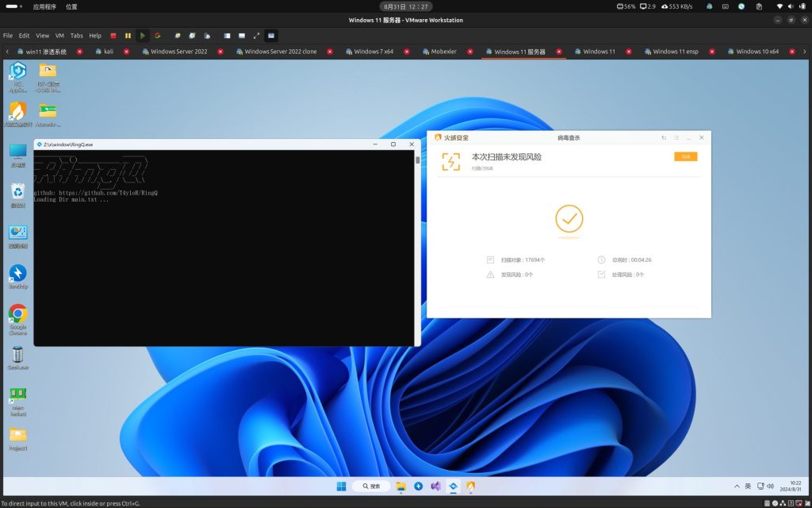This screenshot has height=508, width=812.
Task: Click the RingQ console vertical scrollbar thumb
Action: pos(417,160)
